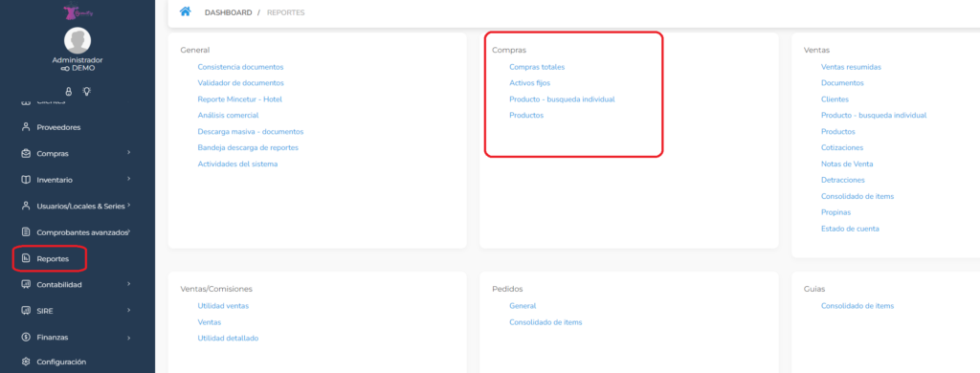Select the Finanzas sidebar label

coord(52,338)
